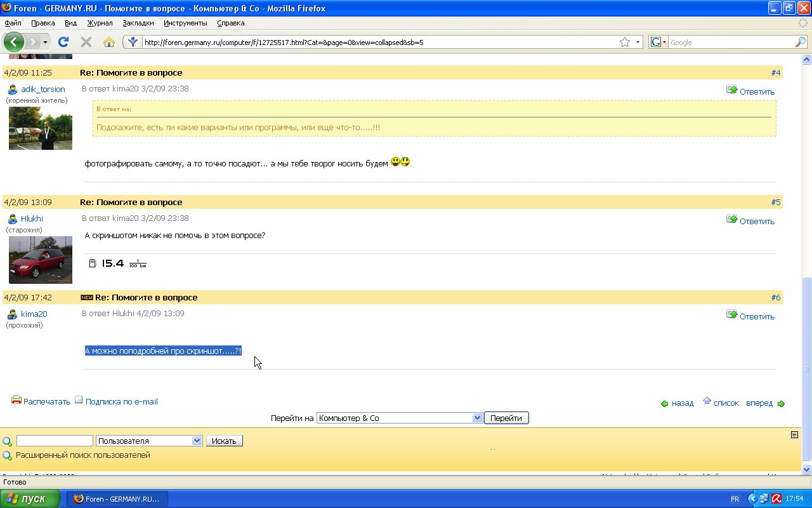Click adik_torsion's avatar photo

[41, 128]
